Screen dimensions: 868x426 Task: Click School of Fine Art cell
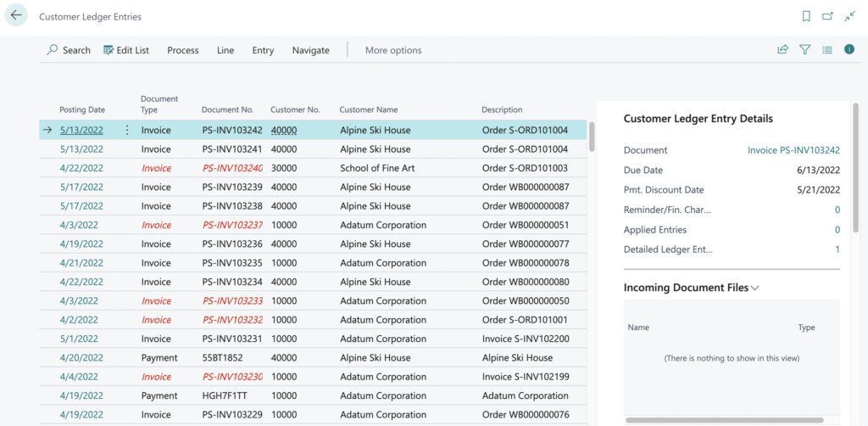coord(377,168)
